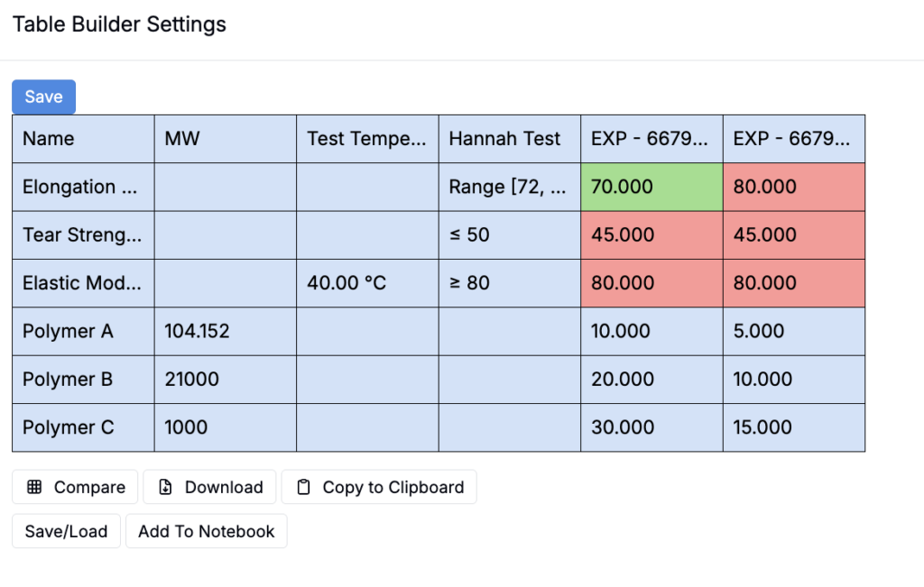Click the Download file icon
Viewport: 924px width, 587px height.
click(166, 487)
